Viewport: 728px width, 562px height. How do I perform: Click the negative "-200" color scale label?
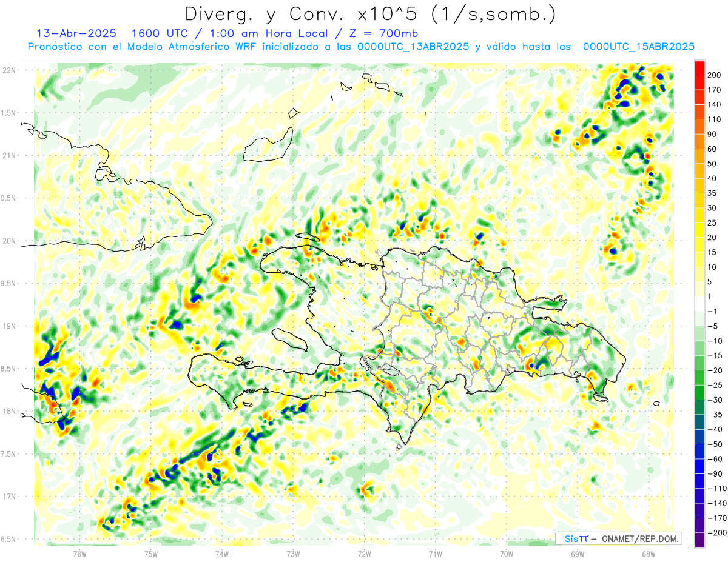pos(717,533)
